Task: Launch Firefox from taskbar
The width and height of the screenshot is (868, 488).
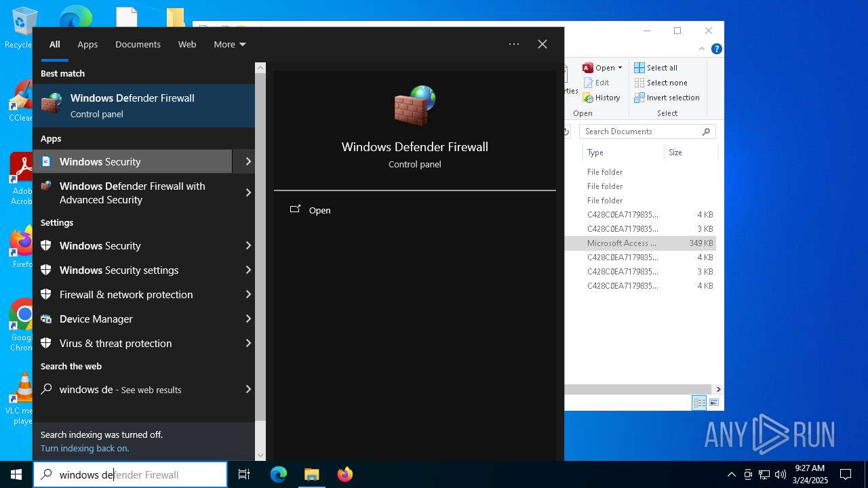Action: pyautogui.click(x=344, y=474)
